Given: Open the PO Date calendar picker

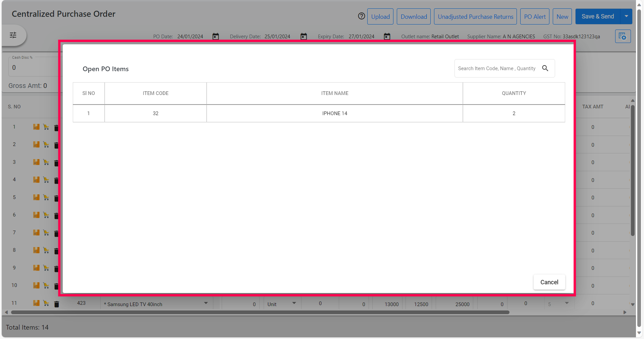Looking at the screenshot, I should coord(216,36).
